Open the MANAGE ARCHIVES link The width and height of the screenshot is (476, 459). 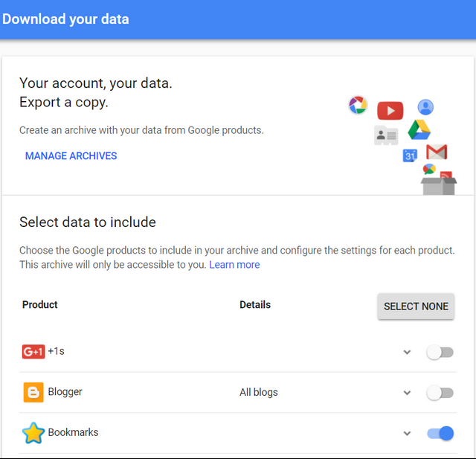(x=71, y=156)
